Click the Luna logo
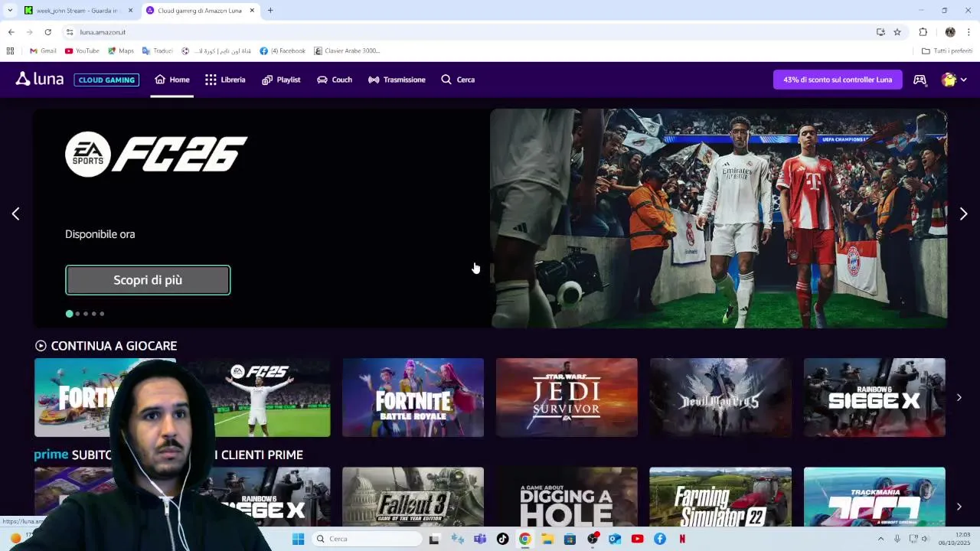Screen dimensions: 980x551 (39, 79)
